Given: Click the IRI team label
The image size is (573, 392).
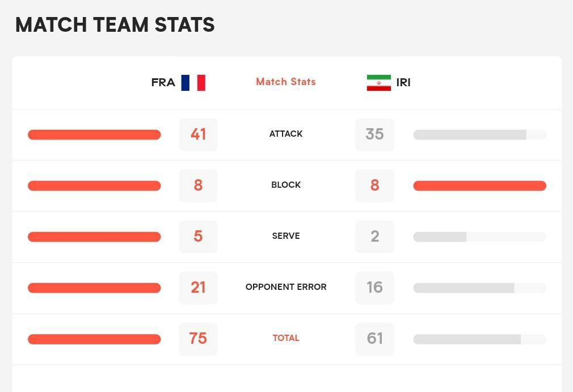Looking at the screenshot, I should pyautogui.click(x=403, y=83).
